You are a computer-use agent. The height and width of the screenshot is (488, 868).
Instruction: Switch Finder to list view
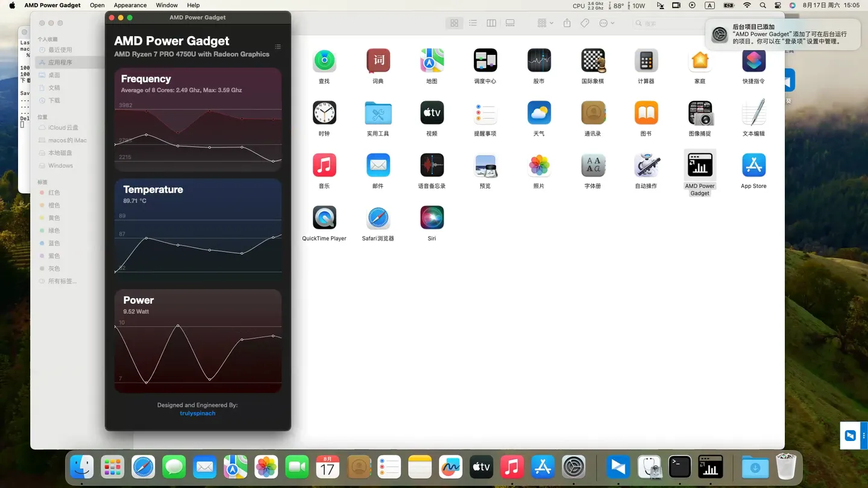click(x=473, y=23)
